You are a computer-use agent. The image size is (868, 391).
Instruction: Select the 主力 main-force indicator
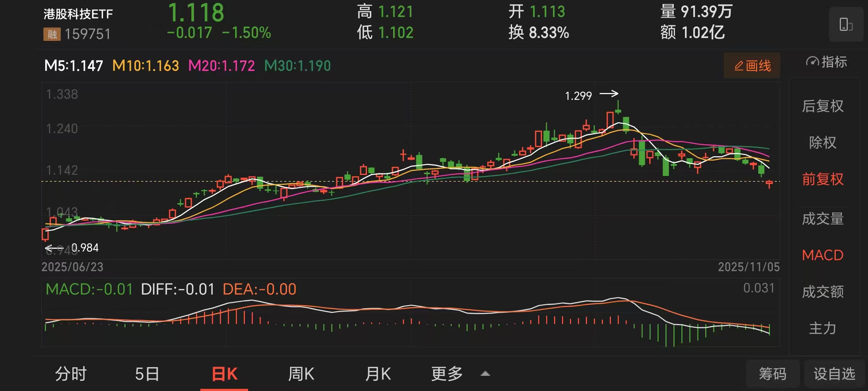(822, 328)
